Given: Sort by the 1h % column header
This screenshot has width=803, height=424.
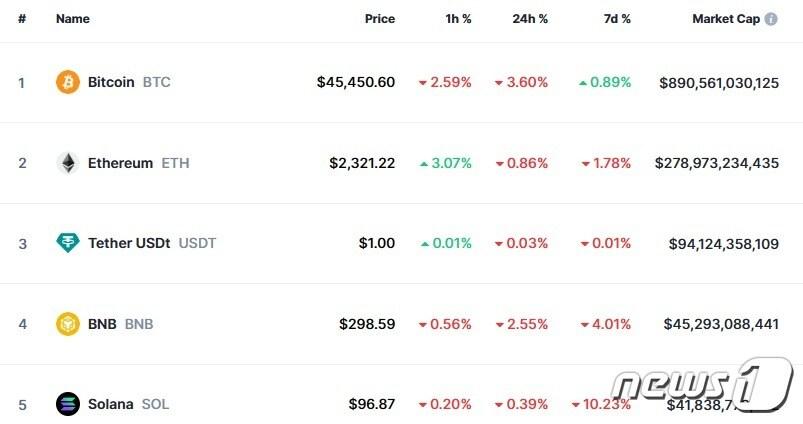Looking at the screenshot, I should point(457,19).
